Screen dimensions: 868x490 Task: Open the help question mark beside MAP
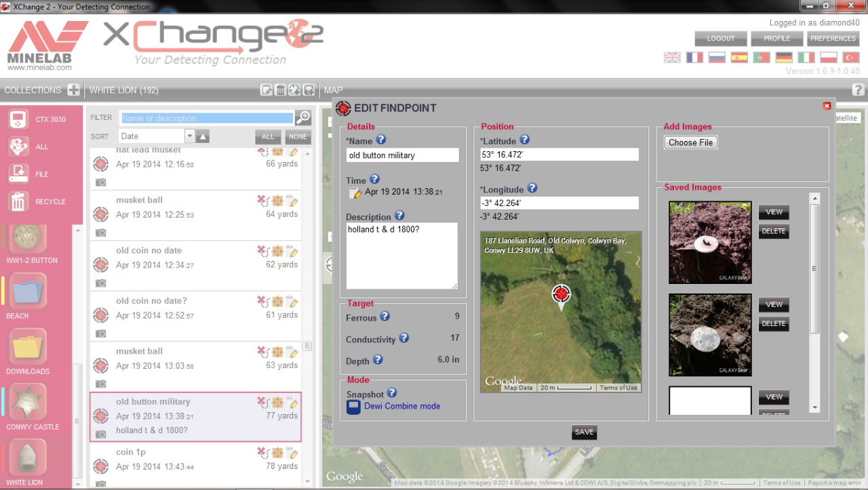tap(858, 89)
